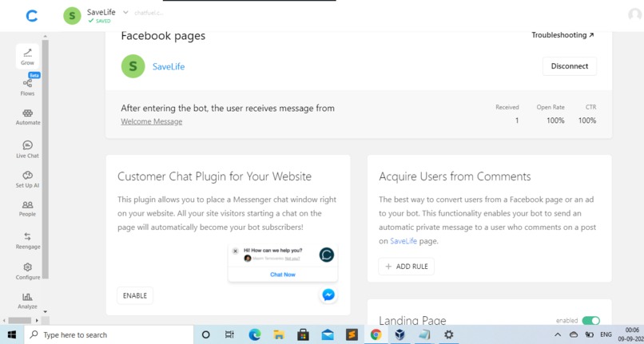
Task: Open the Flows beta section
Action: click(27, 86)
